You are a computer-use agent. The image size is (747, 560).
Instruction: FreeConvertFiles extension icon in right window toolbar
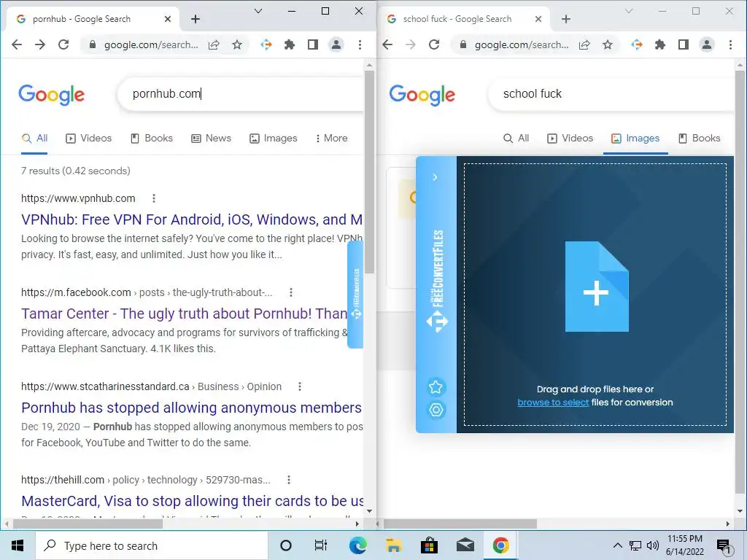[x=636, y=44]
